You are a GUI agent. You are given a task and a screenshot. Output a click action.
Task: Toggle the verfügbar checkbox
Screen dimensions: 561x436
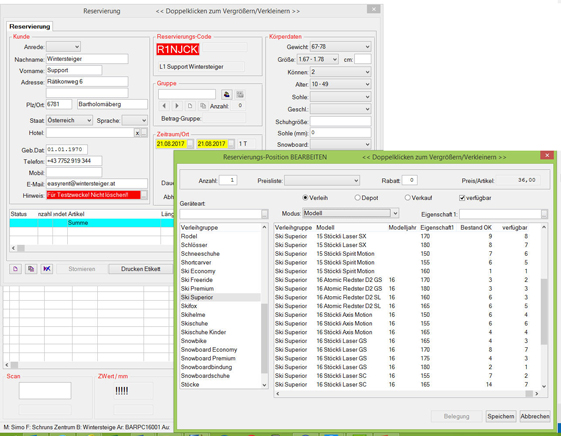pyautogui.click(x=462, y=198)
